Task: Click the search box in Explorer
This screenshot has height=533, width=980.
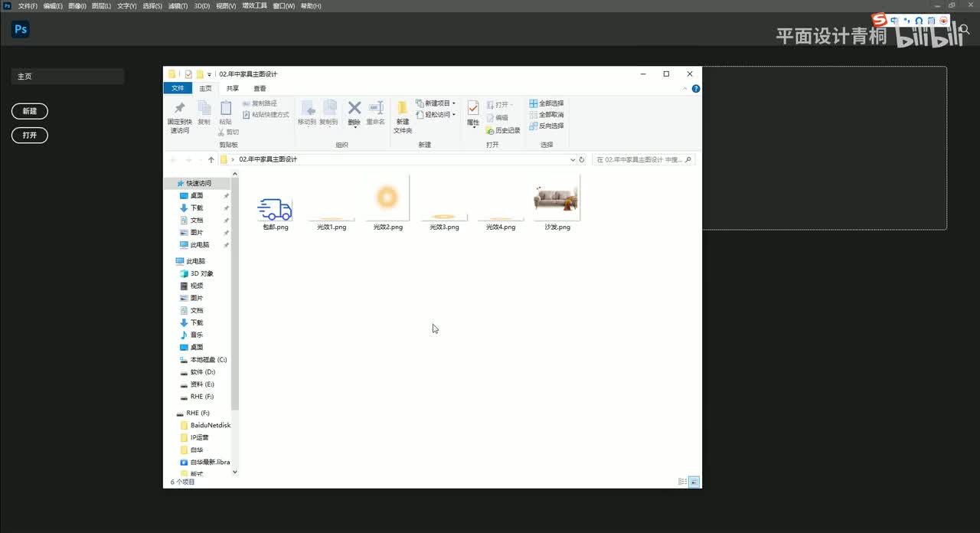Action: pyautogui.click(x=643, y=160)
